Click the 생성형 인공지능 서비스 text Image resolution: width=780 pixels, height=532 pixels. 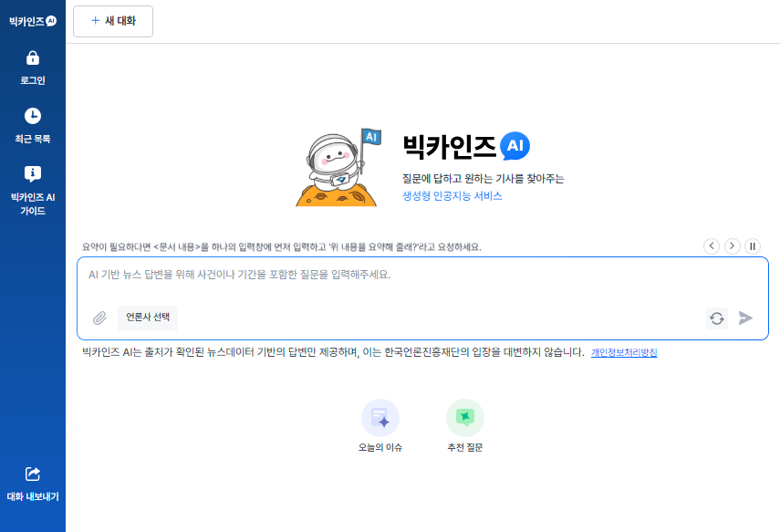pos(452,196)
